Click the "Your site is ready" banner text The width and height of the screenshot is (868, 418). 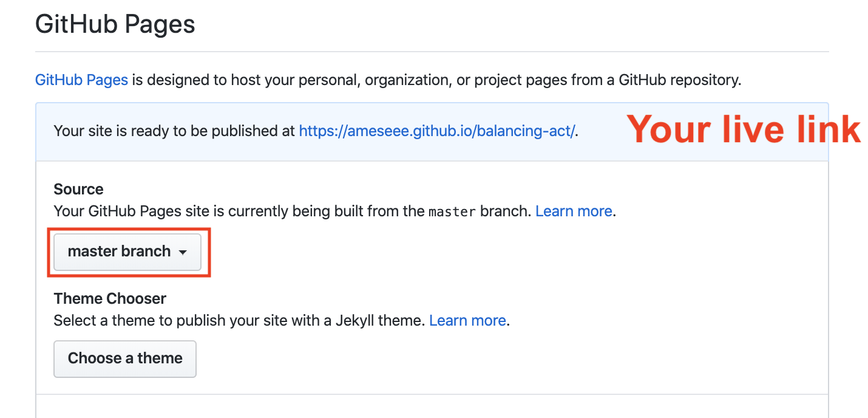175,131
